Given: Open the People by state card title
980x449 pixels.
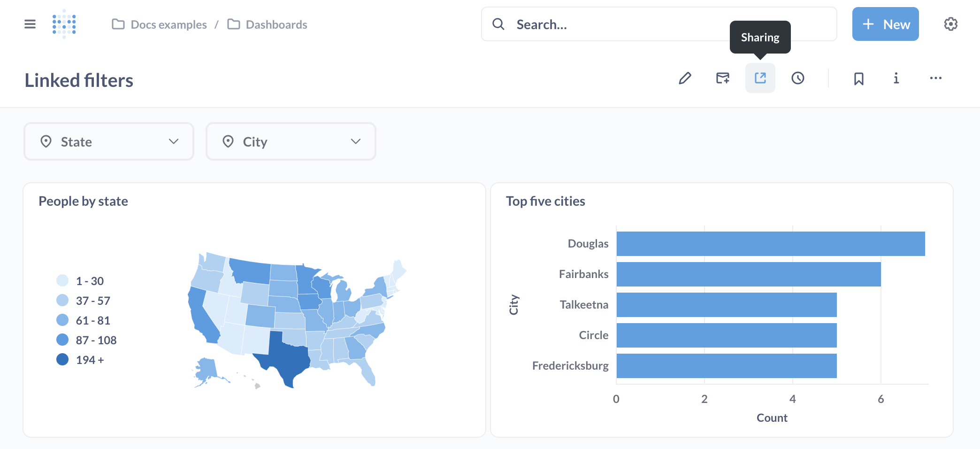Looking at the screenshot, I should [83, 201].
